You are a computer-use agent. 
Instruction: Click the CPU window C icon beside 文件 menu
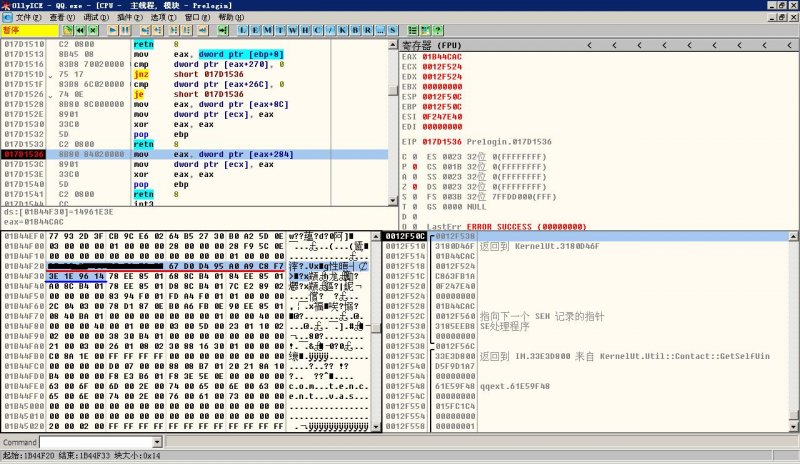point(7,17)
